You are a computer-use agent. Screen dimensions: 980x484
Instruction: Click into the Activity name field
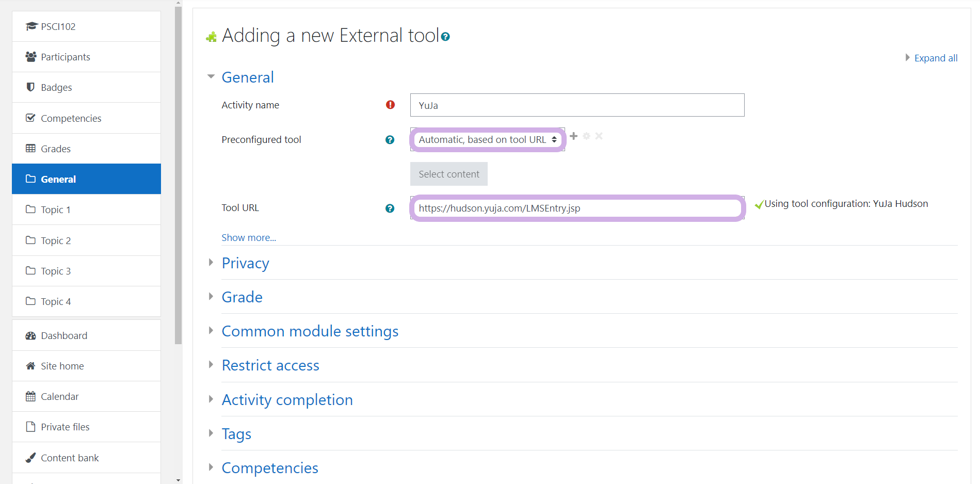tap(576, 105)
